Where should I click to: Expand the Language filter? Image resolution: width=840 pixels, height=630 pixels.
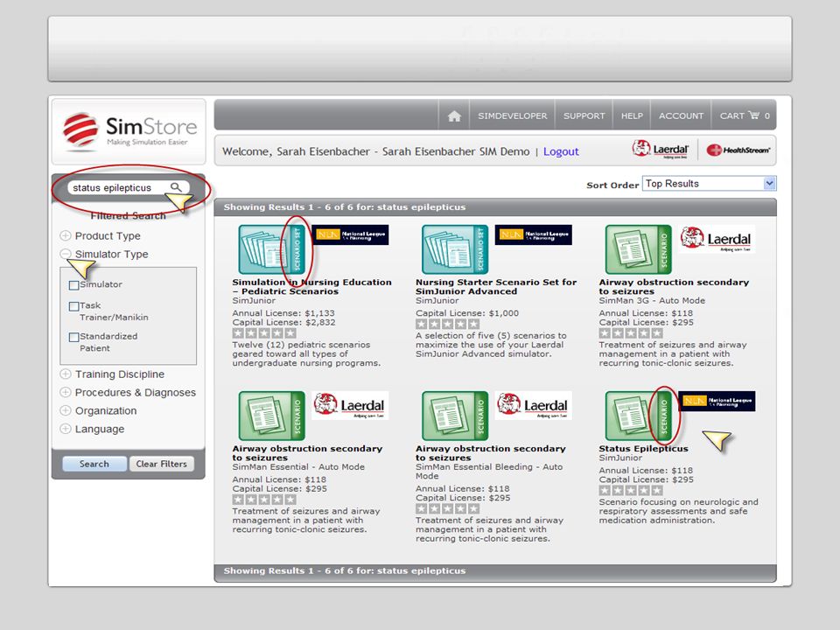pos(66,429)
